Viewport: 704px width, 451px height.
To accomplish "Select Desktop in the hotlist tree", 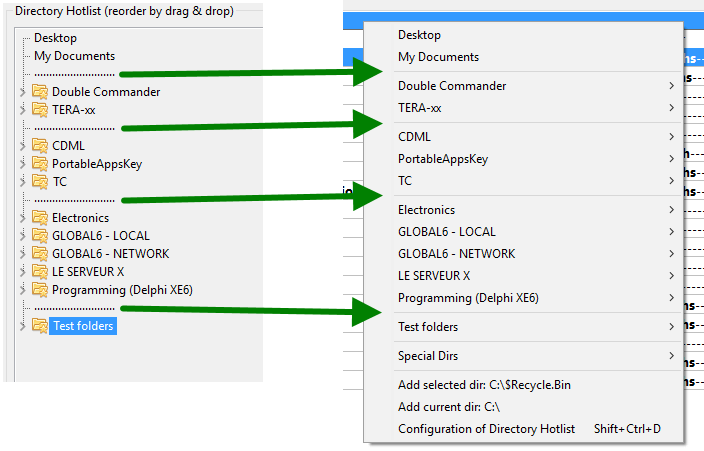I will pos(55,38).
